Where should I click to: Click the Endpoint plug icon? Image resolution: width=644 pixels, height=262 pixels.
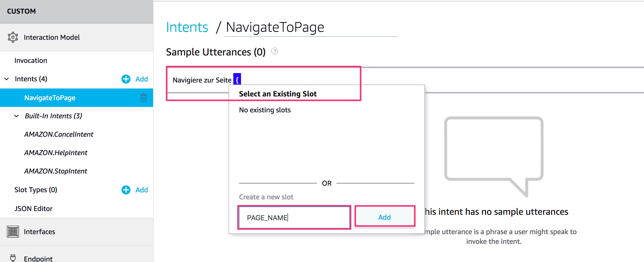13,258
